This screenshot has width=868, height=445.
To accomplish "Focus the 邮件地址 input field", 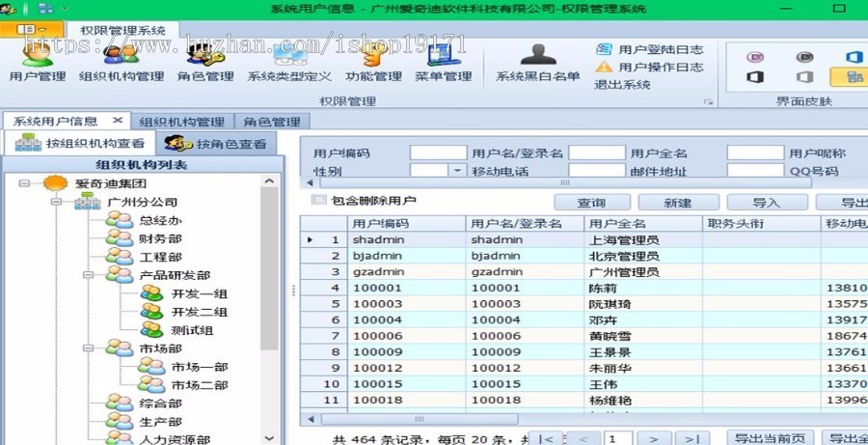I will [755, 171].
